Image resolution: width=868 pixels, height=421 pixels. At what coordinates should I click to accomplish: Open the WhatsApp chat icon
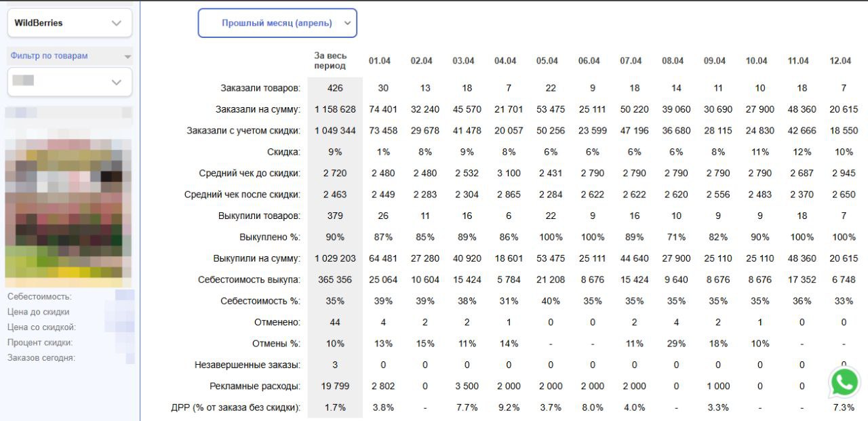pos(844,383)
